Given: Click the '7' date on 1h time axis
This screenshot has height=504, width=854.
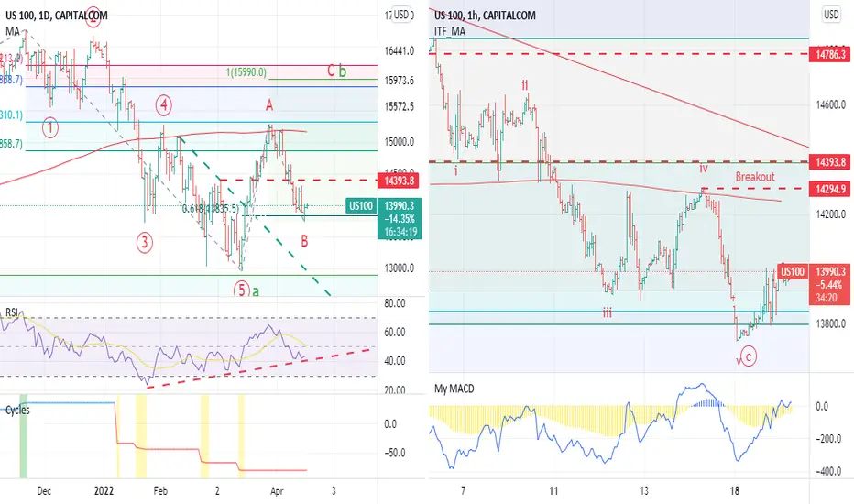Looking at the screenshot, I should coord(463,491).
